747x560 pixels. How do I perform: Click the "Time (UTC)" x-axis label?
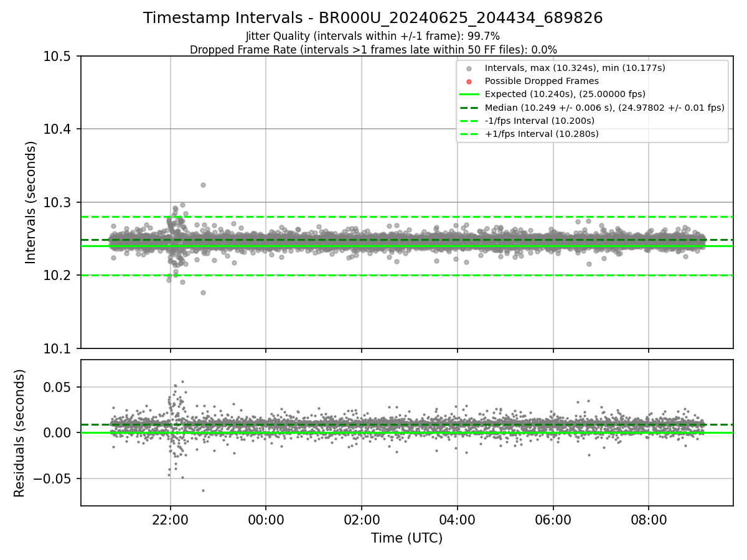406,538
